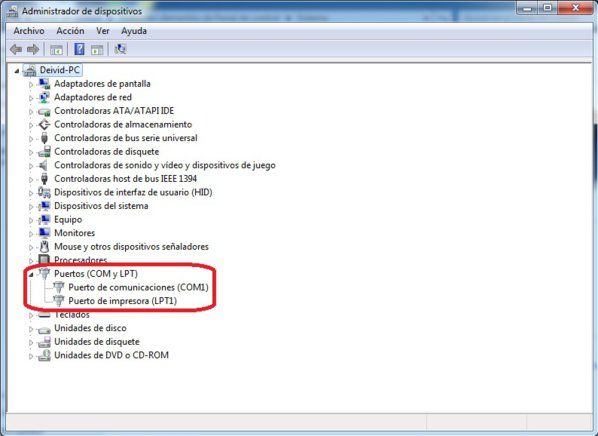Click the Adaptadores de red icon

44,97
